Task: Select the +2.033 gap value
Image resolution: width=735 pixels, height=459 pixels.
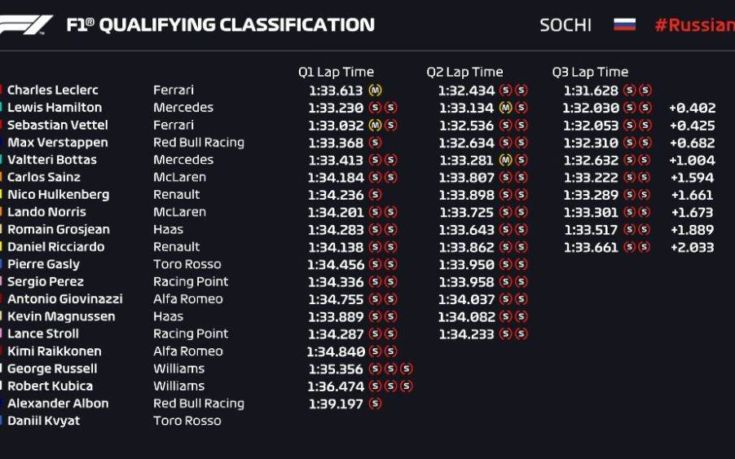Action: (692, 247)
